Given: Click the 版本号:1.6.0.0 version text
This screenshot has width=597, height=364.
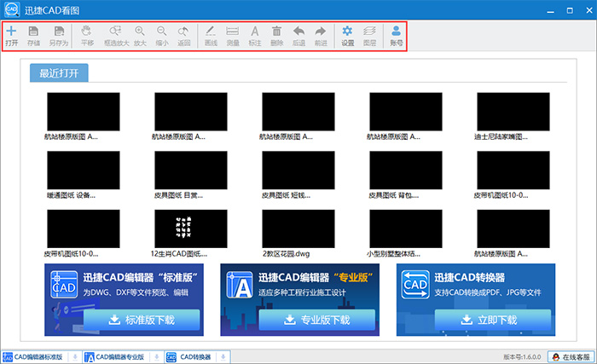Looking at the screenshot, I should [522, 357].
